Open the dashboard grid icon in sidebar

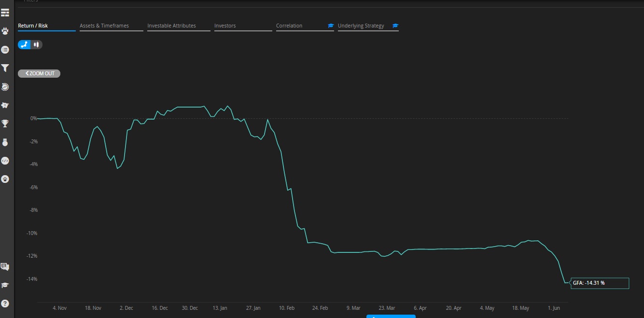point(5,13)
